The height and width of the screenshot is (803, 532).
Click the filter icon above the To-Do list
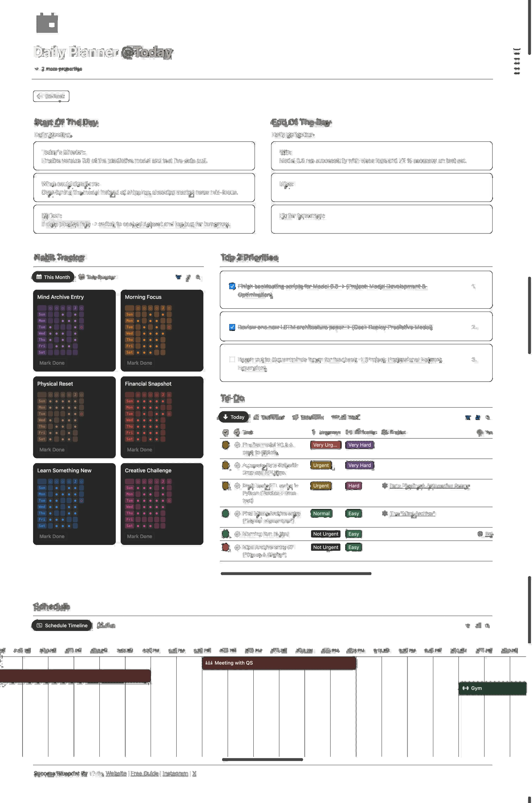point(468,418)
